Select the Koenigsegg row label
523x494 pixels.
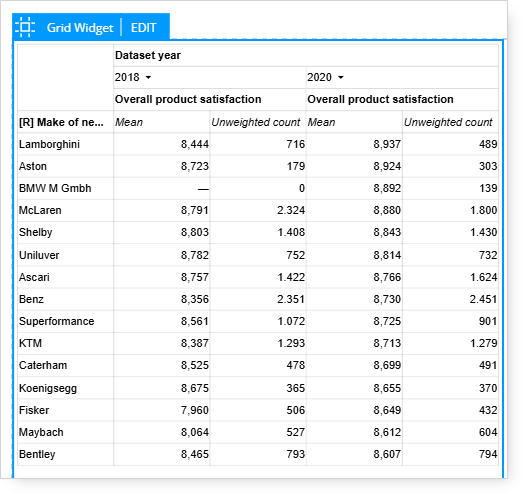[x=48, y=388]
